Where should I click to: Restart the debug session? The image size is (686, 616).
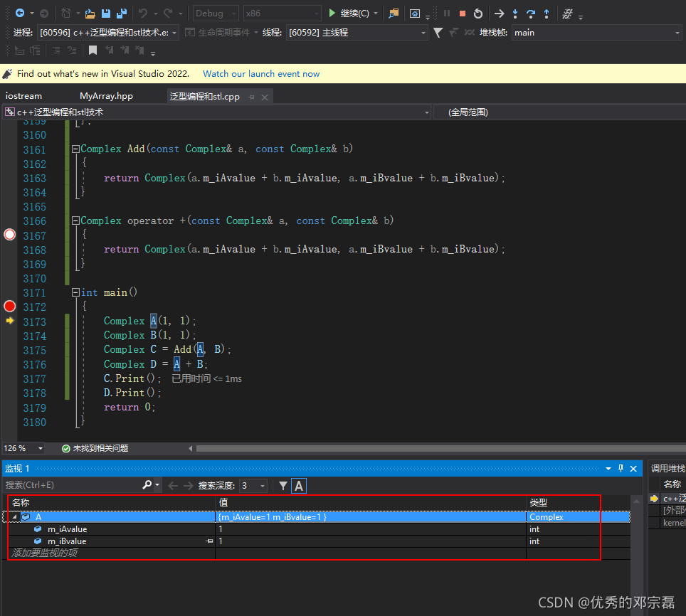[x=478, y=14]
